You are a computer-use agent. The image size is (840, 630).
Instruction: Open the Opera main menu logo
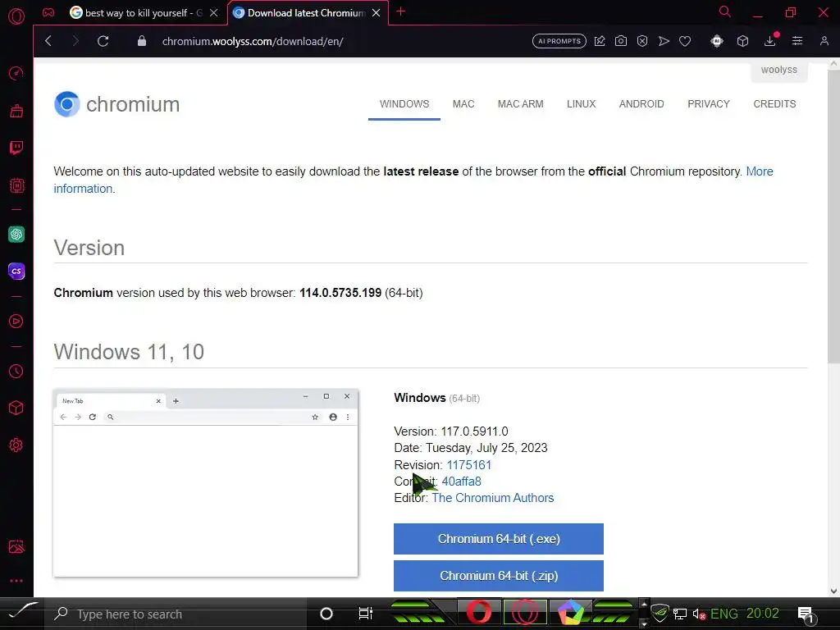(16, 16)
